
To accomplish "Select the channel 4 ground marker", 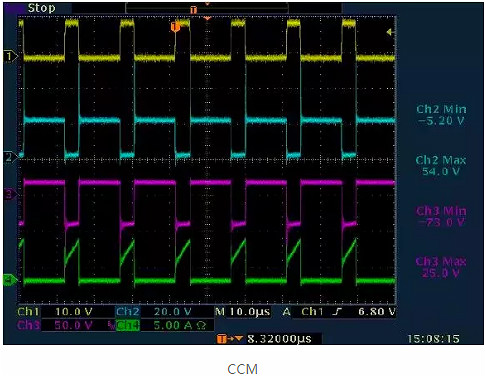I will point(10,280).
